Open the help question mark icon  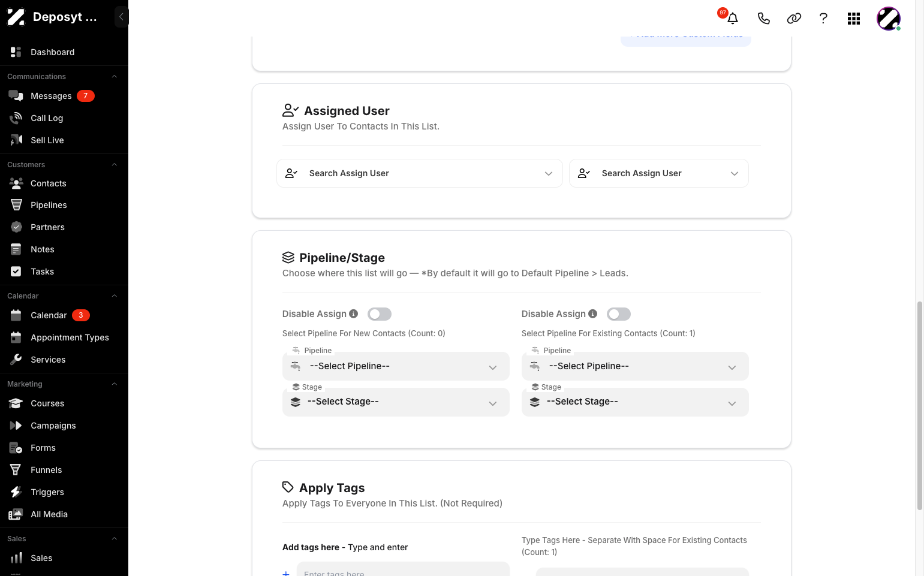click(823, 19)
